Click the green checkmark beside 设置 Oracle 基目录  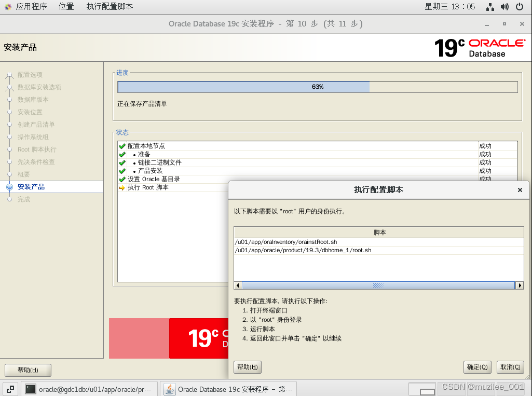(121, 179)
